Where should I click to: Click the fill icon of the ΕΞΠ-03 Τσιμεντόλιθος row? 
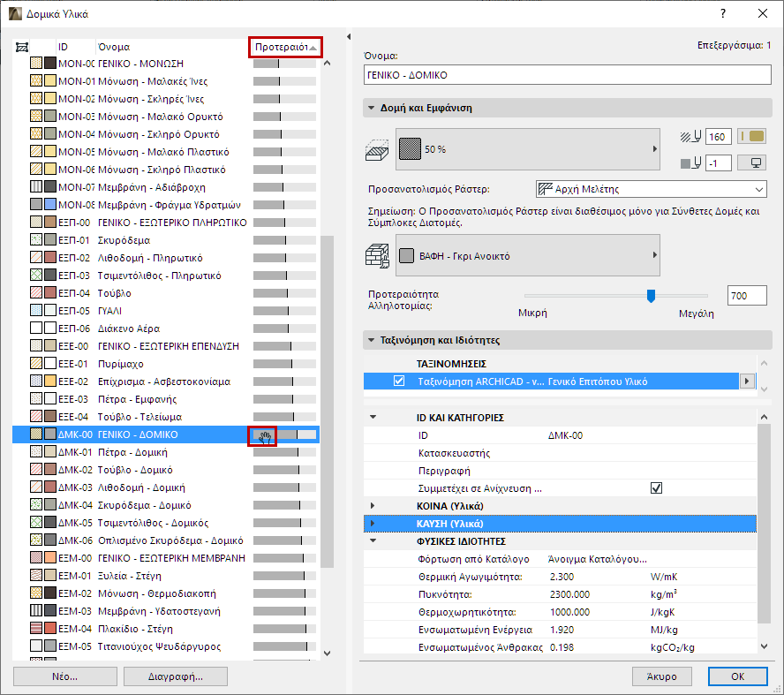(36, 276)
